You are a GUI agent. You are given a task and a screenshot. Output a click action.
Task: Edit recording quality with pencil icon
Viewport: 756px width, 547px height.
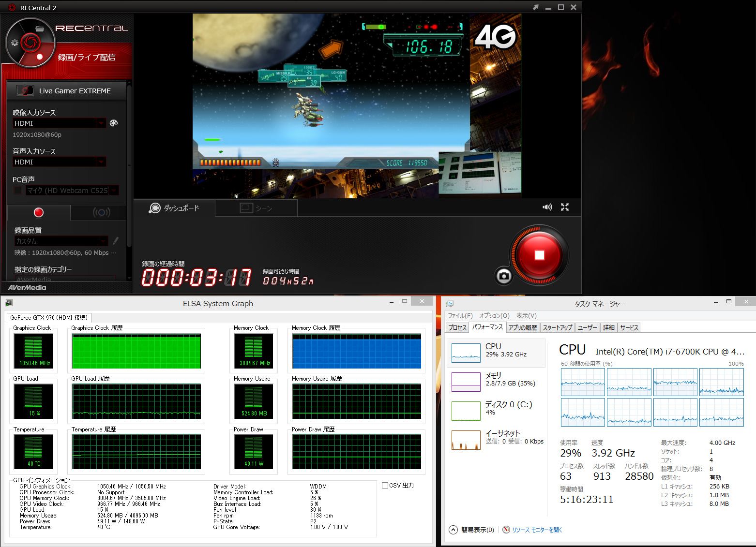pos(116,240)
